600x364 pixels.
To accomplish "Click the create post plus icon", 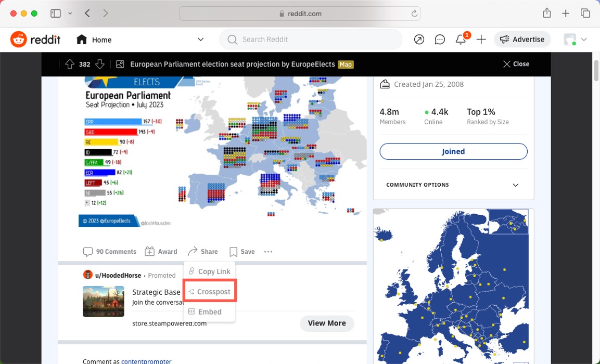I will coord(481,40).
